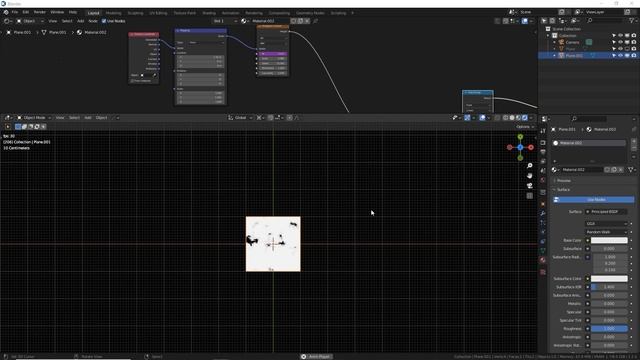Click Plane.001 object in node editor breadcrumb
640x360 pixels.
(x=19, y=32)
